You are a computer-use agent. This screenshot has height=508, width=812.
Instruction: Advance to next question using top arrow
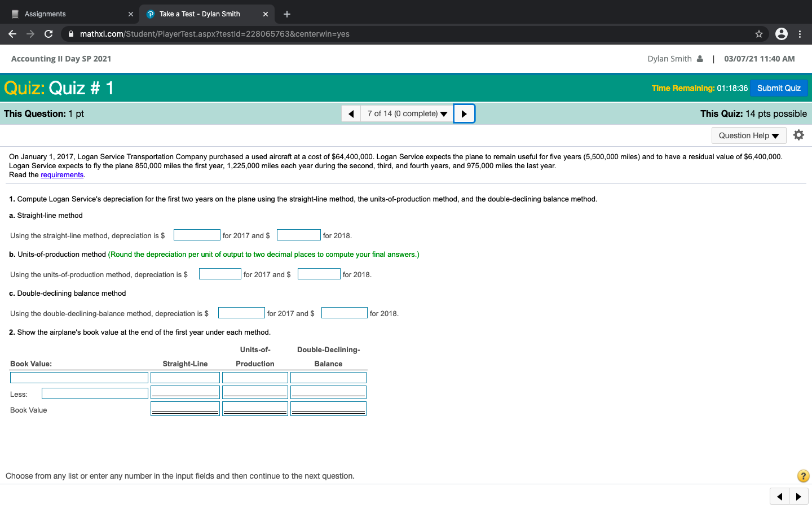464,114
